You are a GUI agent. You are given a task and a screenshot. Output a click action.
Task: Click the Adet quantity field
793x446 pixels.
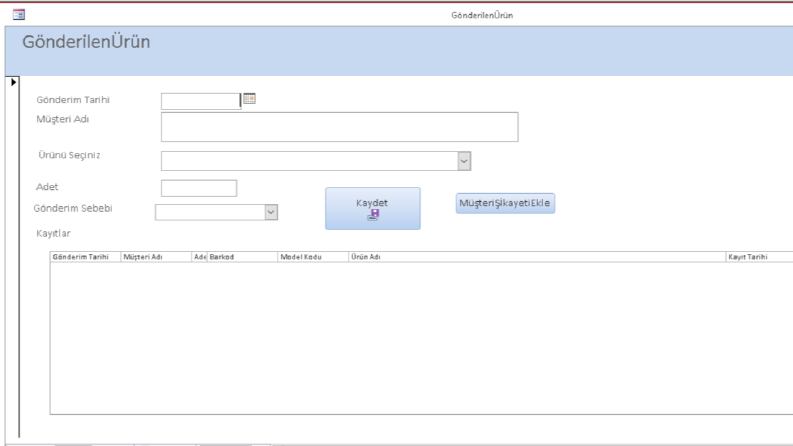coord(199,188)
